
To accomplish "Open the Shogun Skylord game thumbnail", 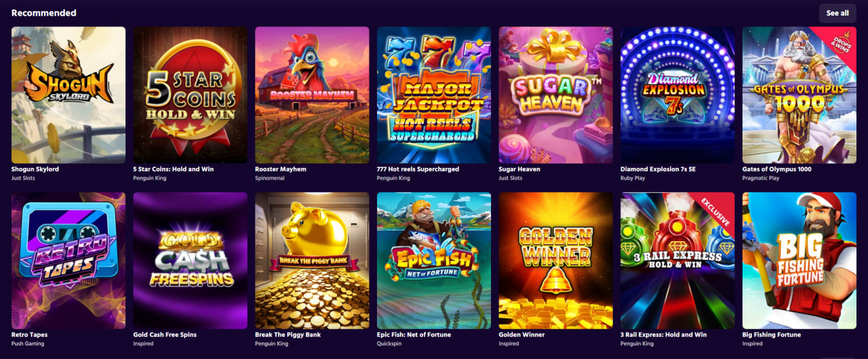I will point(68,95).
